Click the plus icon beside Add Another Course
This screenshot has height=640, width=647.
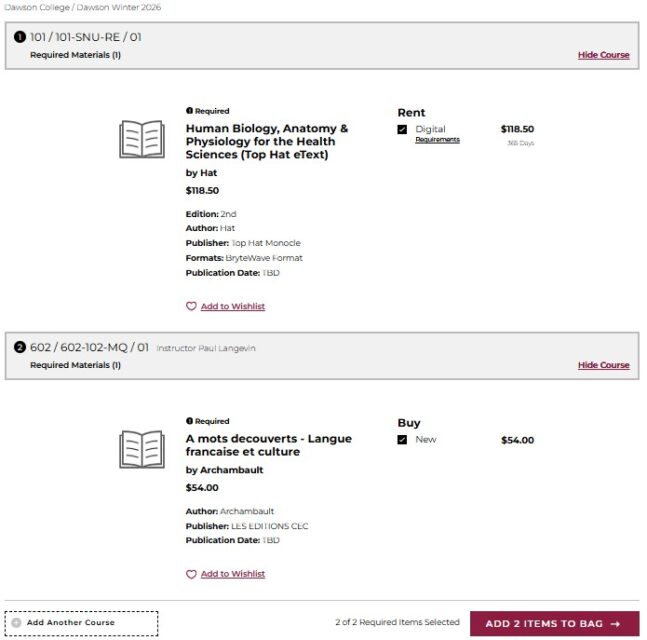pyautogui.click(x=16, y=623)
